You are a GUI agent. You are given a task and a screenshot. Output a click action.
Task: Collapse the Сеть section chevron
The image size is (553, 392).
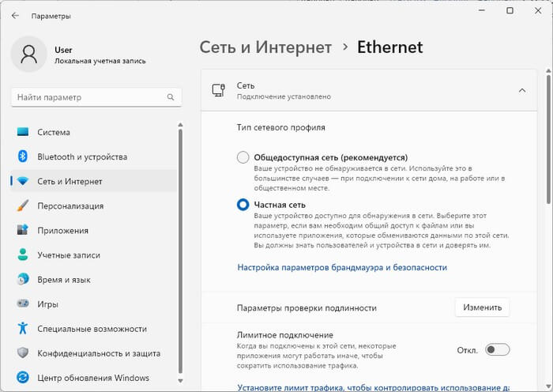522,91
